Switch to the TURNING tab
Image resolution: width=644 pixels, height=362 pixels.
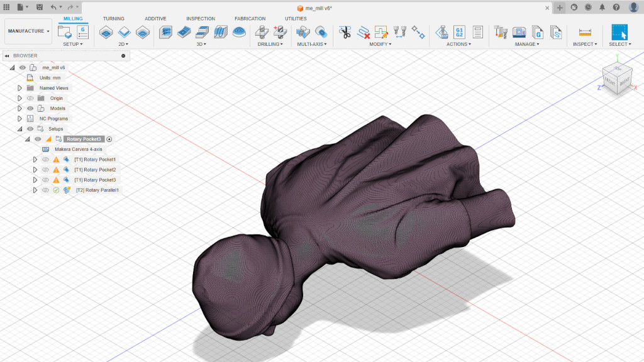[114, 18]
